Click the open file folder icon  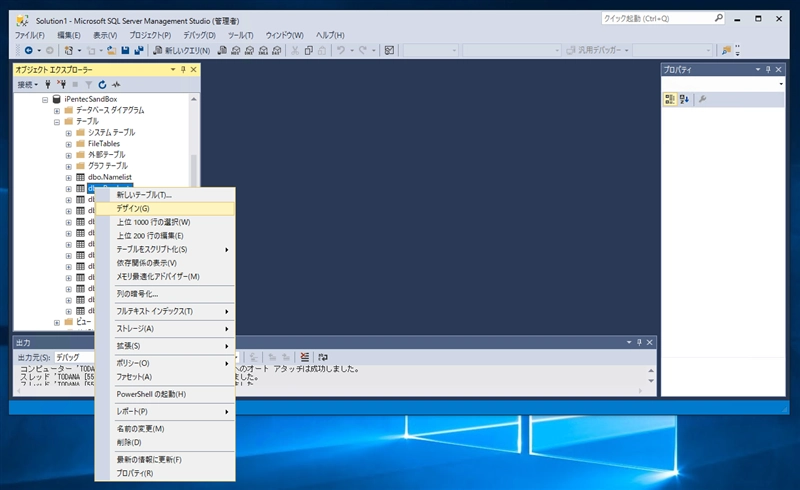(111, 50)
